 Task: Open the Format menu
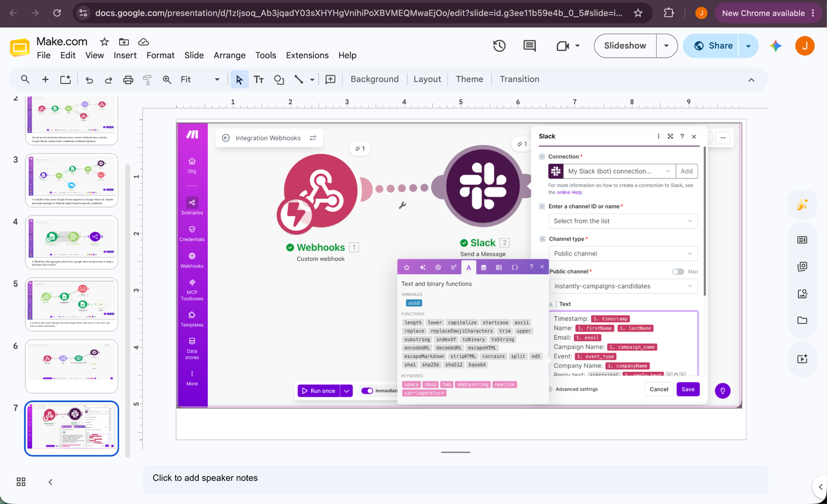(x=160, y=55)
